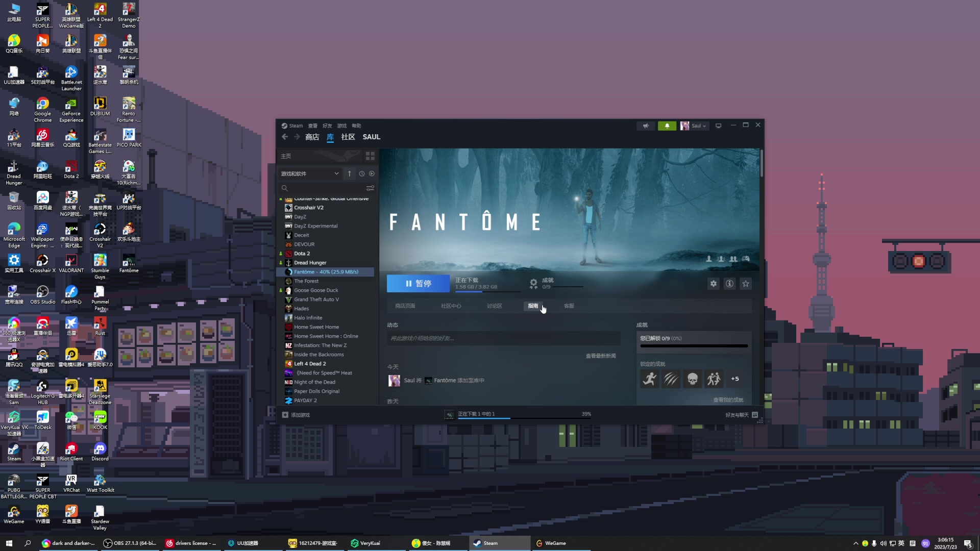Switch Steam to Big Picture mode icon
The height and width of the screenshot is (551, 980).
(x=718, y=126)
